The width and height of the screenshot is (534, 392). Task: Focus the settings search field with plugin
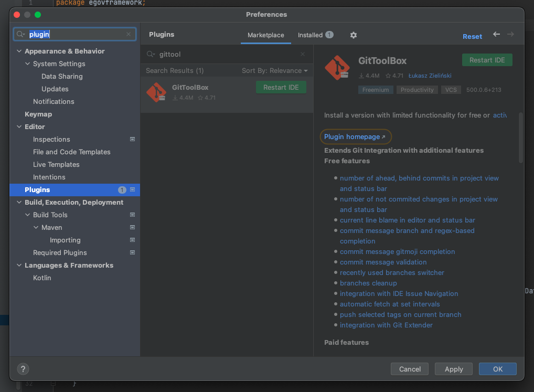(x=75, y=34)
